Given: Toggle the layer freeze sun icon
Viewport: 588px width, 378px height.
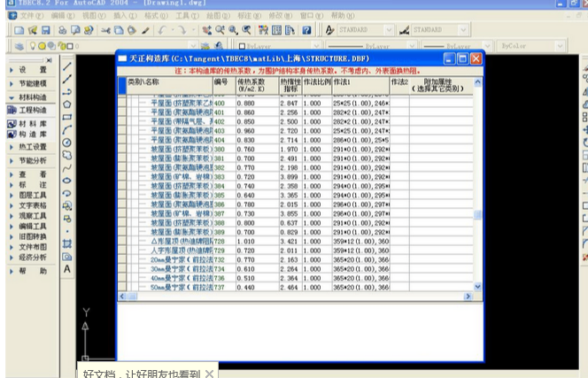Looking at the screenshot, I should pos(42,46).
